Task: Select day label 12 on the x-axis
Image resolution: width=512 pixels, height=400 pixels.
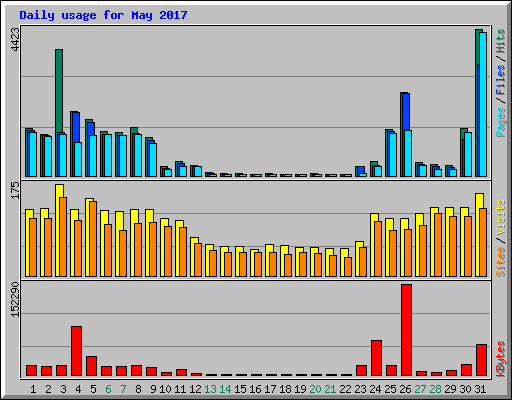Action: 195,389
